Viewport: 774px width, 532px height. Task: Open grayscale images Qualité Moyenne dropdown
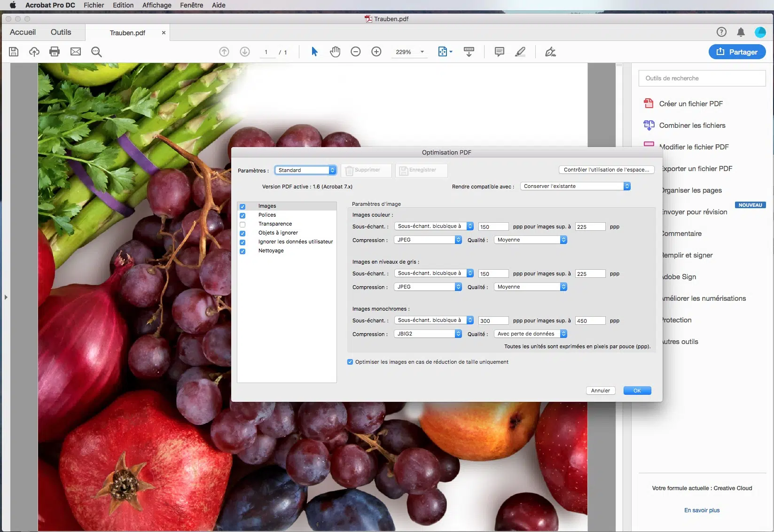[x=531, y=287]
